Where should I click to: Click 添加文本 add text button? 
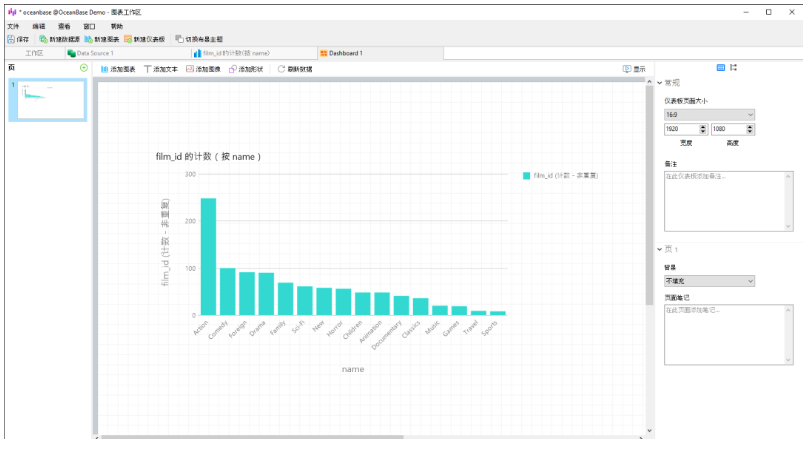(x=161, y=69)
